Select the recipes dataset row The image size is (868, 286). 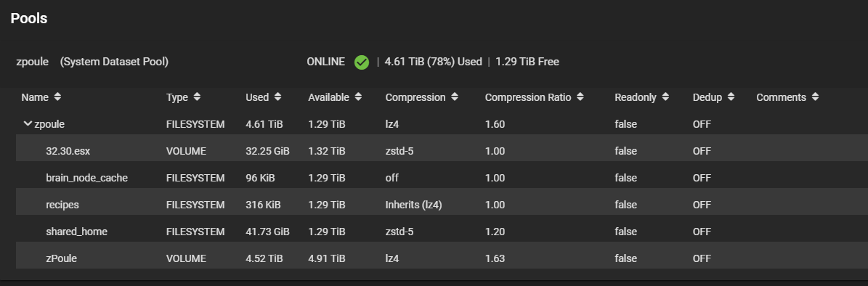pos(442,205)
